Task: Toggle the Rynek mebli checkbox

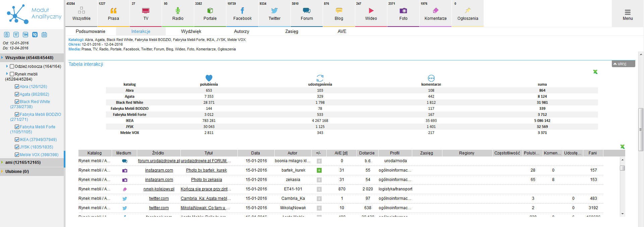Action: pyautogui.click(x=12, y=74)
